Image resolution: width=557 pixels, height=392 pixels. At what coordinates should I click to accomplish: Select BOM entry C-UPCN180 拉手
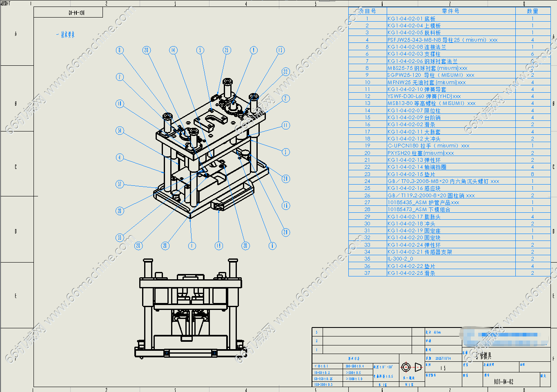(x=428, y=146)
